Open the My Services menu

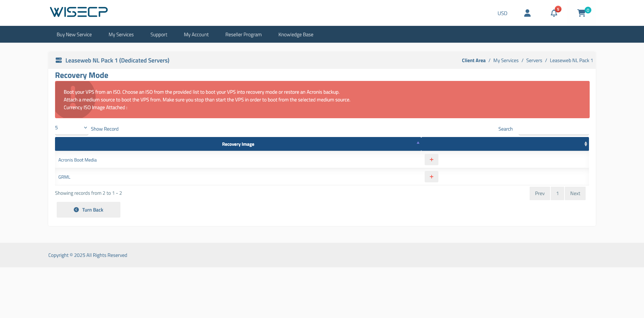121,35
